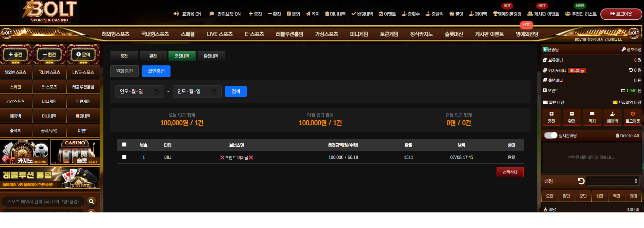This screenshot has height=228, width=644.
Task: Click the betting amount input field
Action: click(x=613, y=181)
